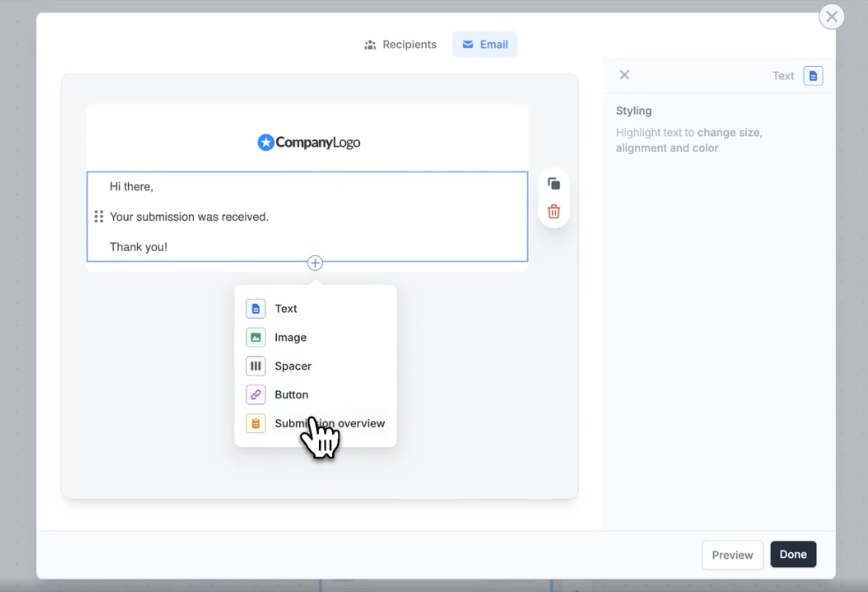868x592 pixels.
Task: Click the drag handle dots icon
Action: (x=99, y=216)
